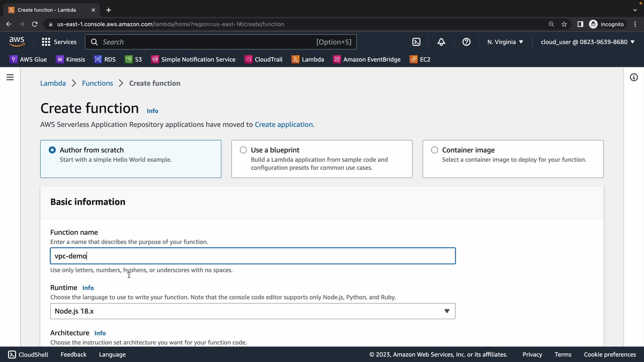Open the AWS Glue shortcut
Screen dimensions: 644x362
pos(28,59)
